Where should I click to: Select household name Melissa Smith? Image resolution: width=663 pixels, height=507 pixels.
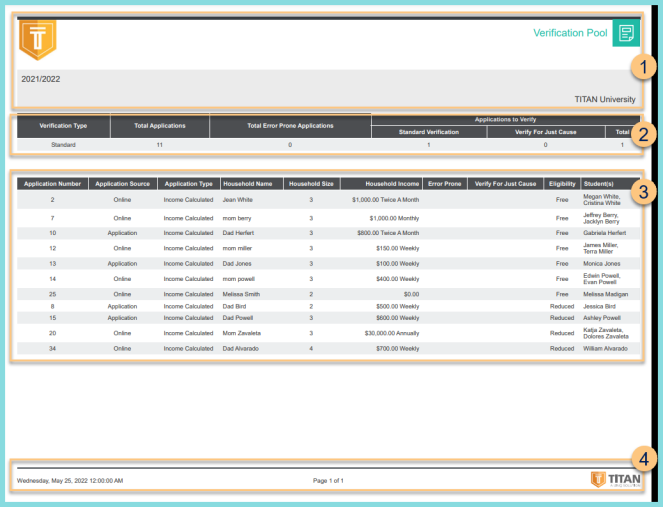241,294
